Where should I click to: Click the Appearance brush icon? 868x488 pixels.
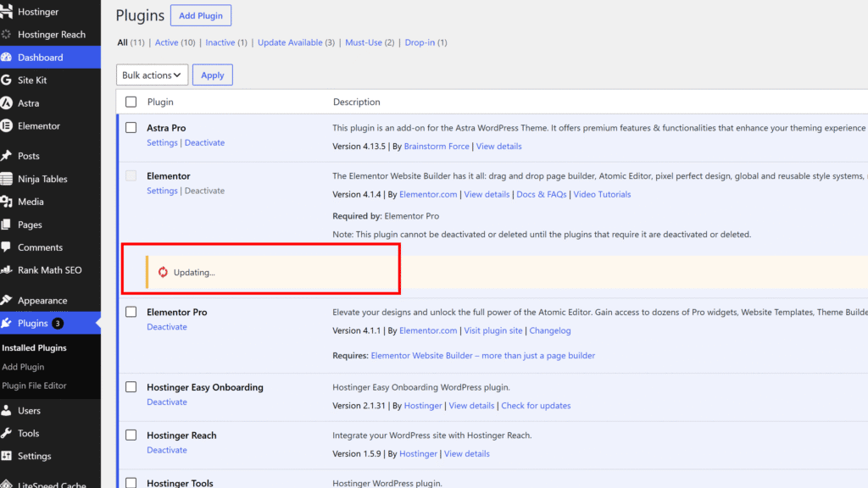click(x=6, y=300)
